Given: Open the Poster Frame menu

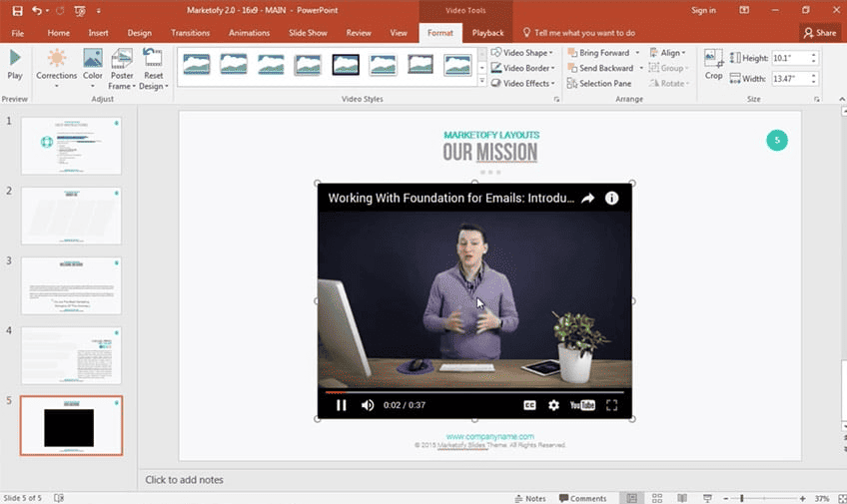Looking at the screenshot, I should pyautogui.click(x=122, y=69).
